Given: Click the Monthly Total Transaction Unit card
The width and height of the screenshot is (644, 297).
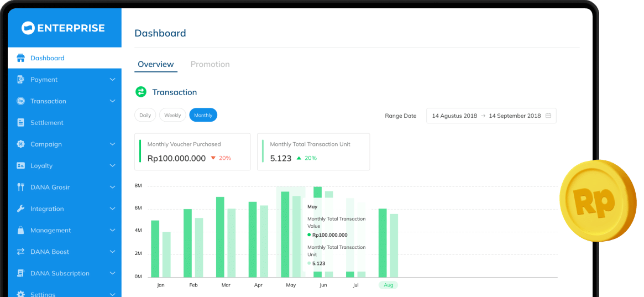Looking at the screenshot, I should coord(313,152).
